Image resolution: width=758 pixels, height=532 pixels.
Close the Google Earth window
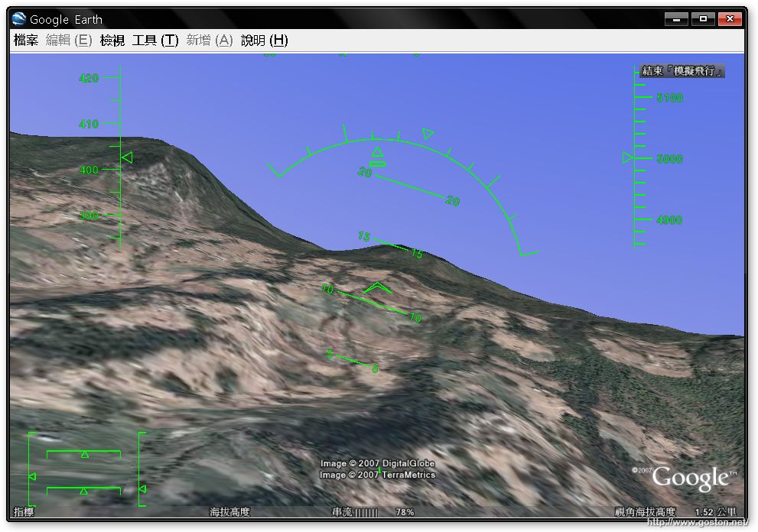[730, 19]
